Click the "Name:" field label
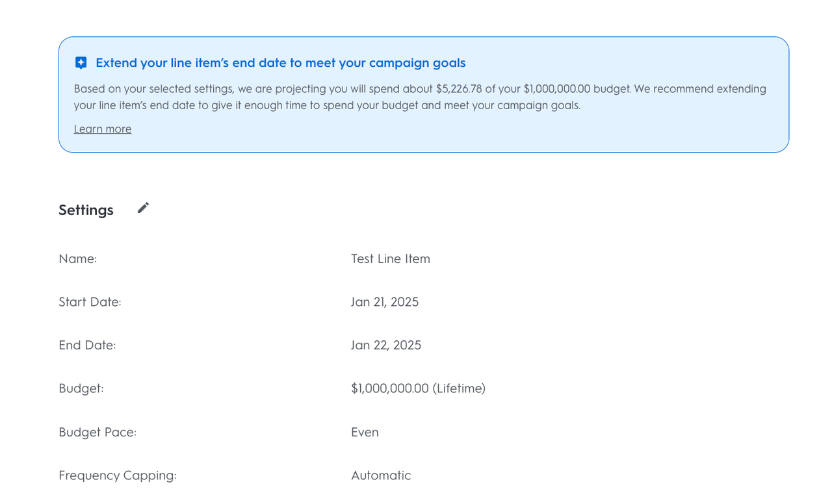The height and width of the screenshot is (504, 832). (x=77, y=259)
